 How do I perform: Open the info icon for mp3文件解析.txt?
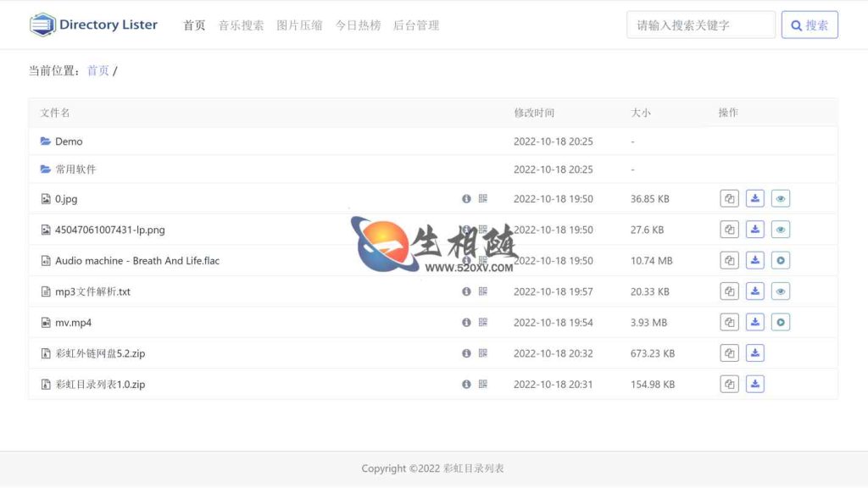466,291
